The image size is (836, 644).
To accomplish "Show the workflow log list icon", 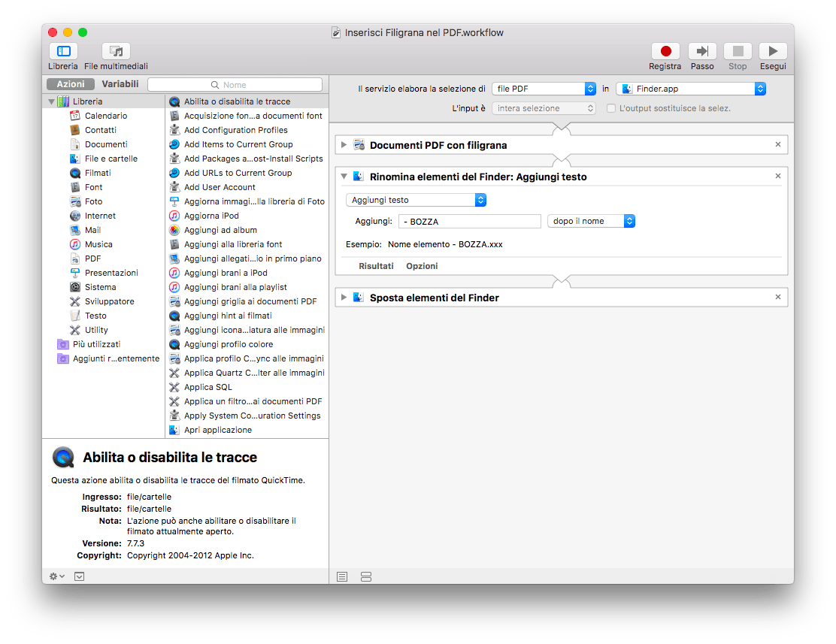I will pos(342,577).
